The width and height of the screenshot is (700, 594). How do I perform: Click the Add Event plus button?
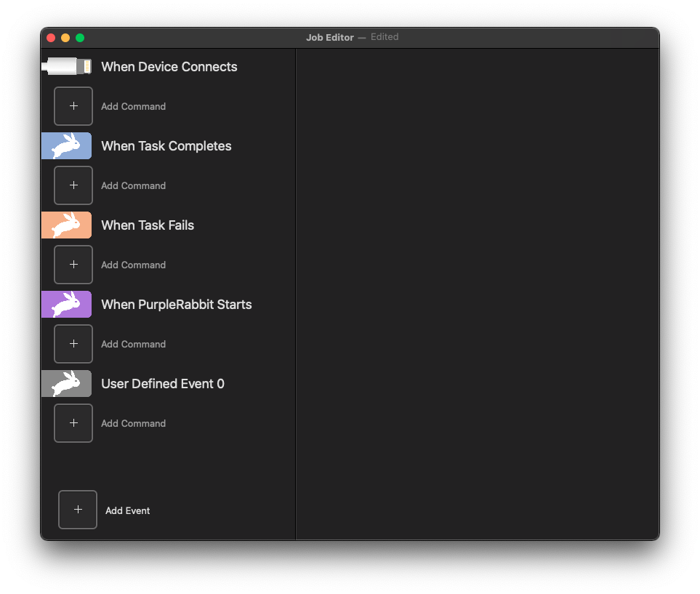point(78,510)
